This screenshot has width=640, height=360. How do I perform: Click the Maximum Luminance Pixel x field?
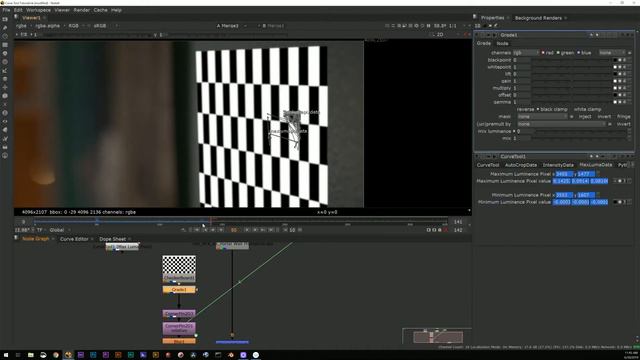tap(564, 174)
